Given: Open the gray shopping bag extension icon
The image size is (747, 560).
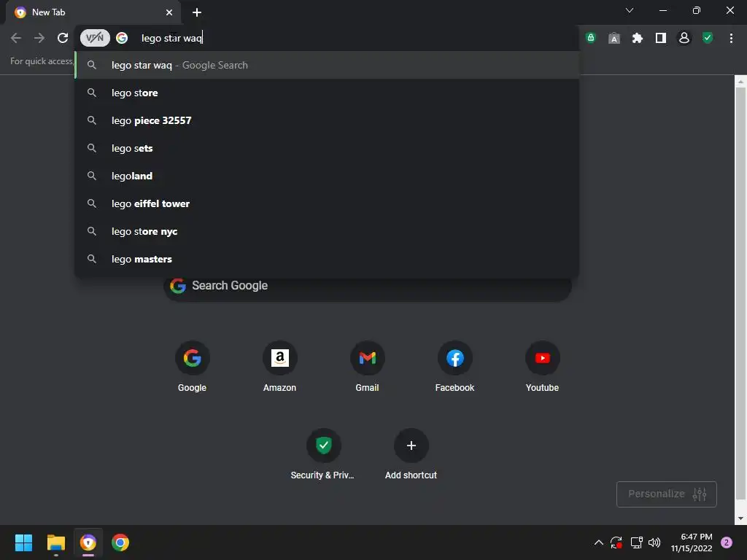Looking at the screenshot, I should [x=614, y=38].
